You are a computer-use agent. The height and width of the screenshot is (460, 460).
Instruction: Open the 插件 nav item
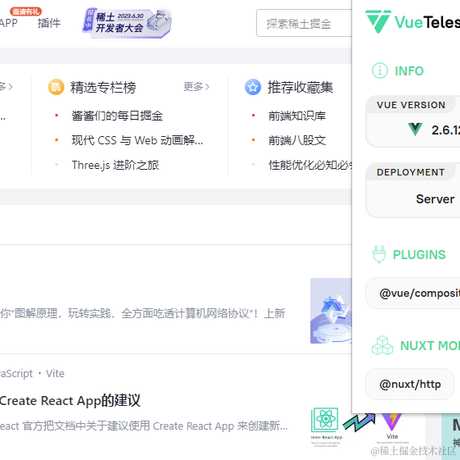[49, 23]
